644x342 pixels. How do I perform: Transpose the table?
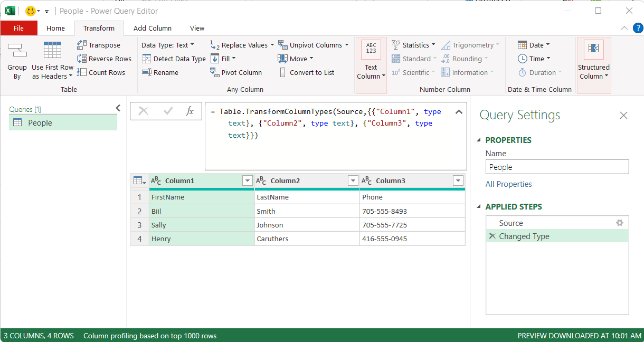(x=103, y=44)
